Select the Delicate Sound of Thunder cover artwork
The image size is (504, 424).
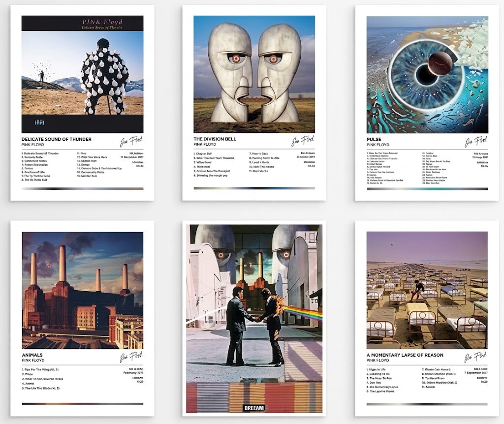82,74
